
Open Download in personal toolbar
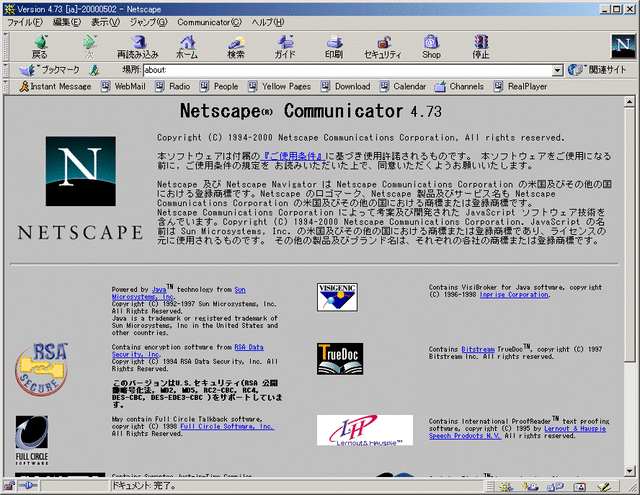pos(346,87)
